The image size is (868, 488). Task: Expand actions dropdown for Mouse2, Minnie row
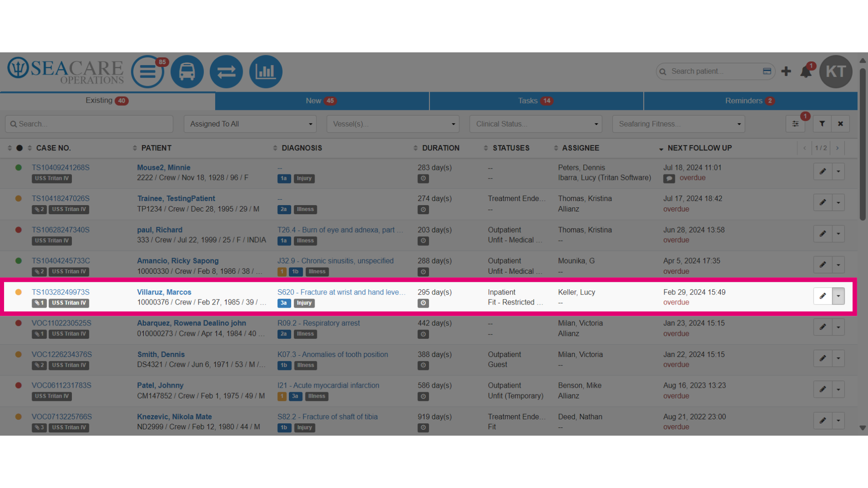coord(839,171)
